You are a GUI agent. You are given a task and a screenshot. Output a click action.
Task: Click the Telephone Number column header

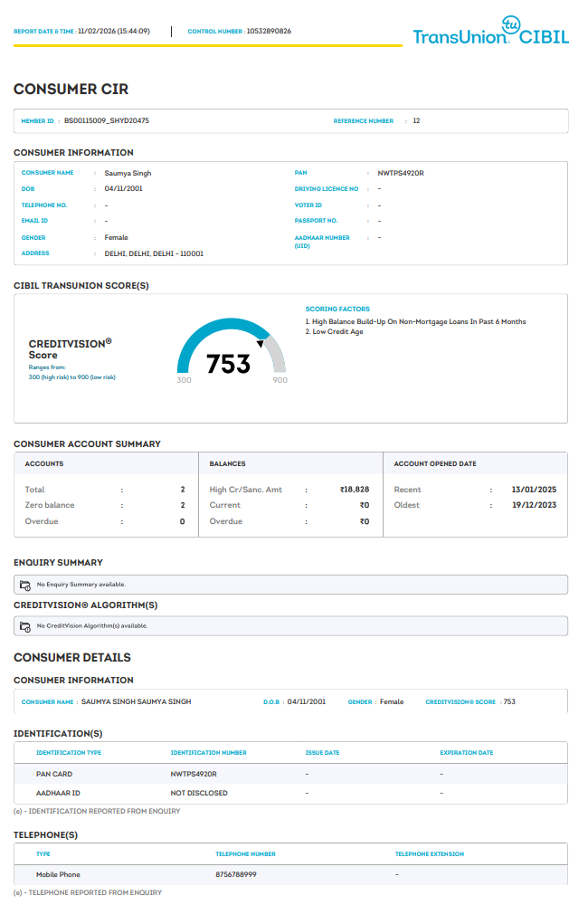pyautogui.click(x=245, y=853)
